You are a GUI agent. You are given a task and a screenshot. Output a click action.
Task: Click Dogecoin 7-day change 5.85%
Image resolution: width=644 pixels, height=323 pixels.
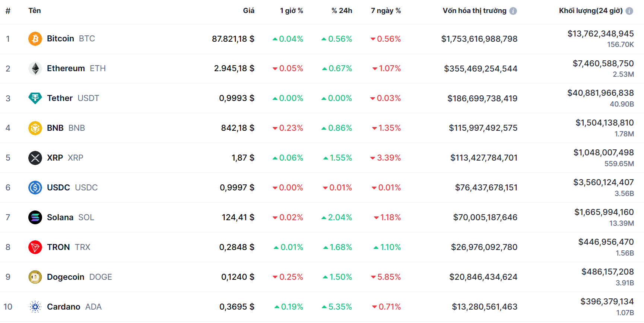tap(386, 277)
